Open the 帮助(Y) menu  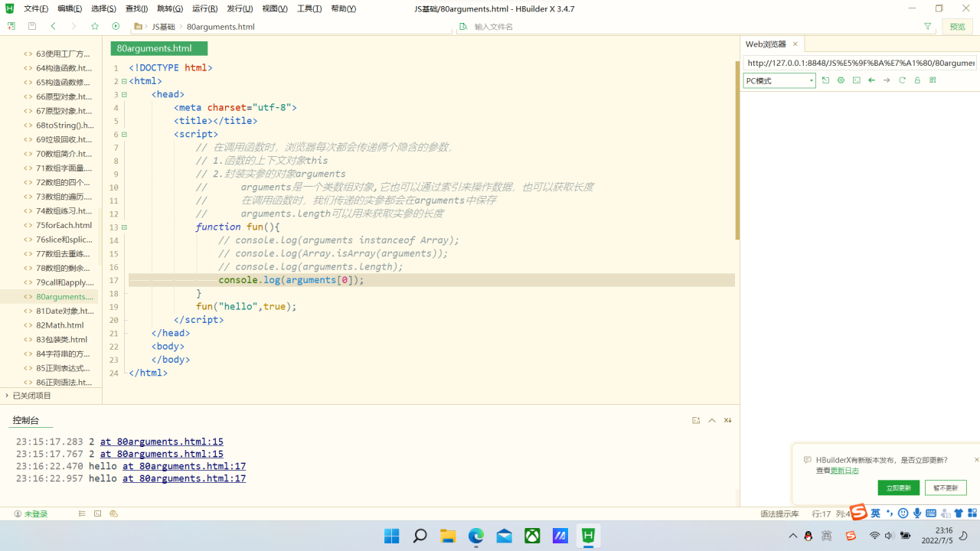(x=344, y=8)
